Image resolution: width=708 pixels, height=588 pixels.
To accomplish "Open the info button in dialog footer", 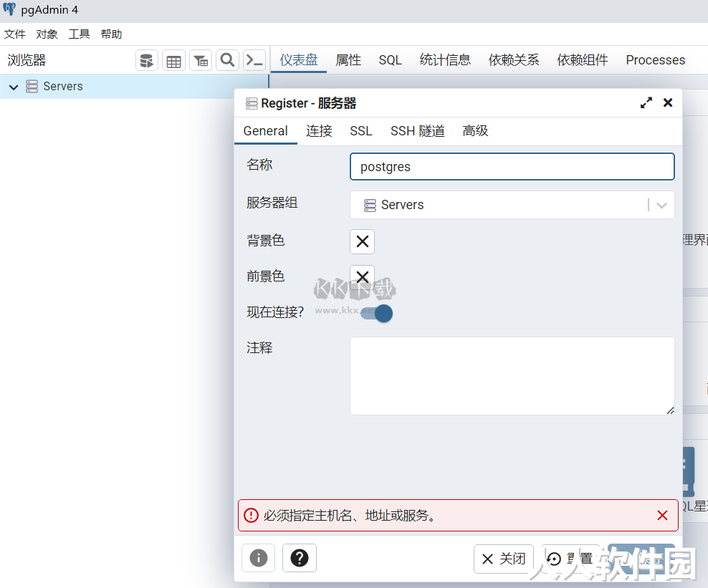I will pos(258,558).
